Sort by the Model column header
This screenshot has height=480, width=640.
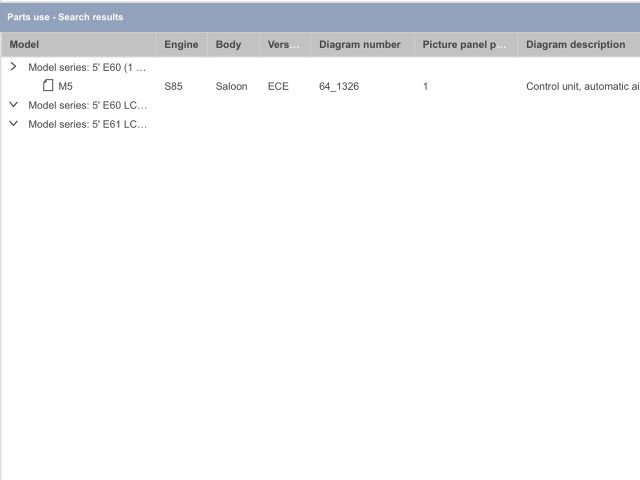[24, 44]
